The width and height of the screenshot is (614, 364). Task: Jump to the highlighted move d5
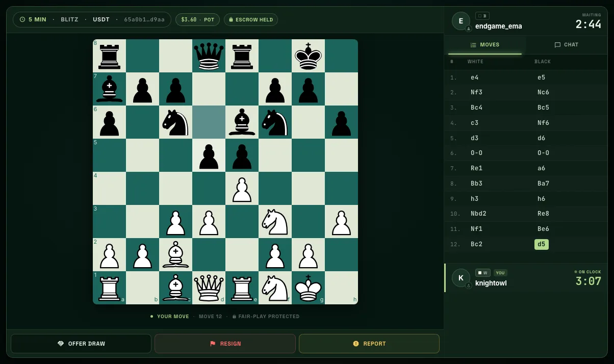542,244
